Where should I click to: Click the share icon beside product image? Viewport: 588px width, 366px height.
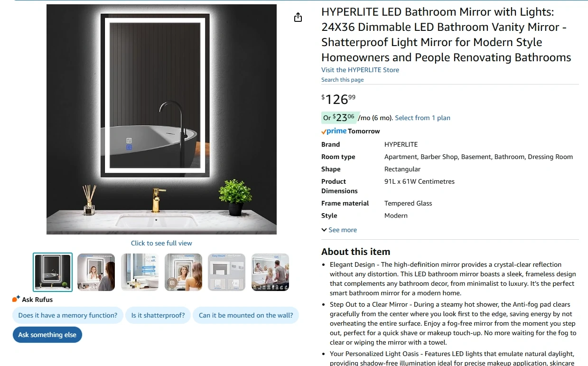coord(298,18)
